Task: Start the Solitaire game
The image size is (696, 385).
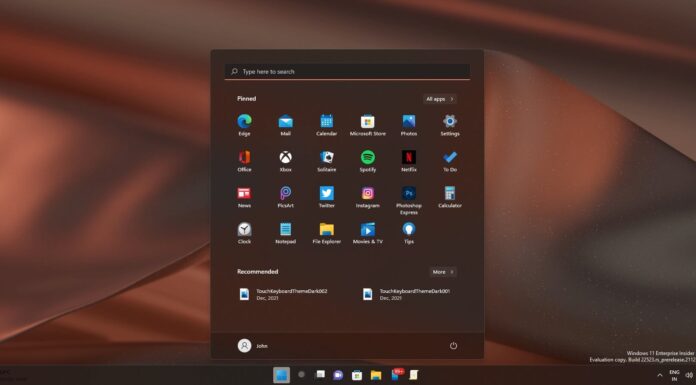Action: 327,160
